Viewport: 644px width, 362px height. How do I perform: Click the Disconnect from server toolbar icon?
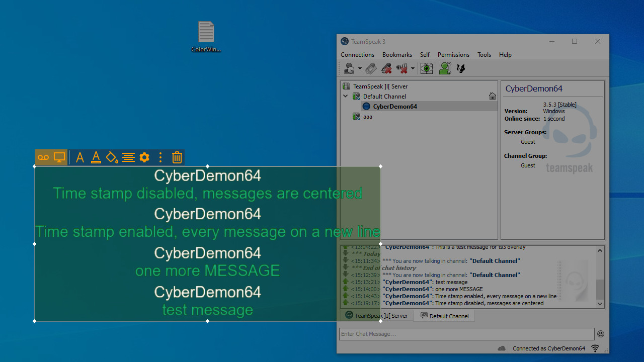click(x=386, y=68)
